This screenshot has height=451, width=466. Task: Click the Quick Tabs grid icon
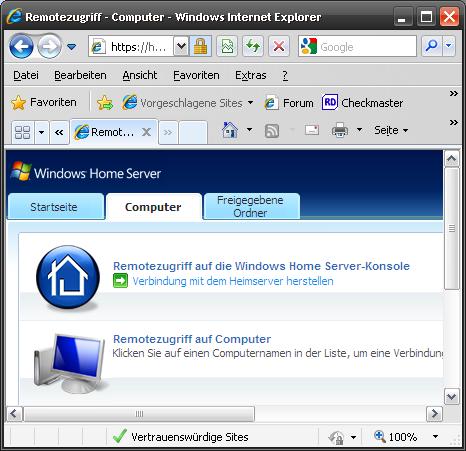pos(23,132)
